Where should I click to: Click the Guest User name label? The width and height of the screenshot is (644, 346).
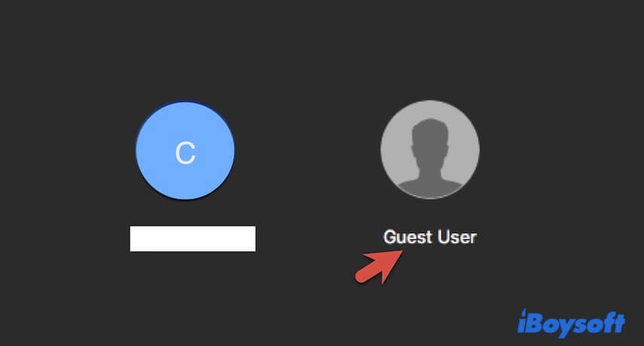coord(429,237)
